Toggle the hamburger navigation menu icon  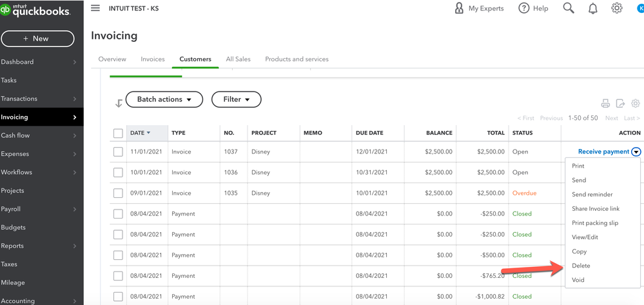(x=95, y=8)
